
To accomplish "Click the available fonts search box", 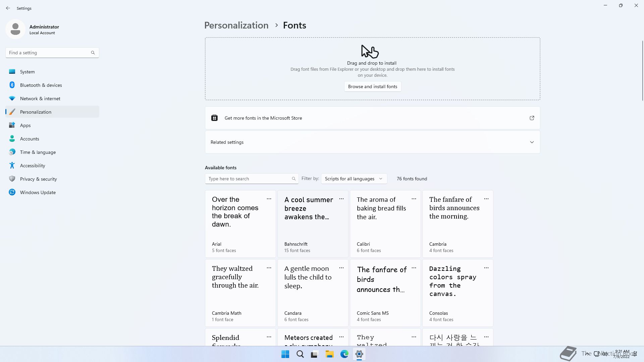I will click(252, 179).
